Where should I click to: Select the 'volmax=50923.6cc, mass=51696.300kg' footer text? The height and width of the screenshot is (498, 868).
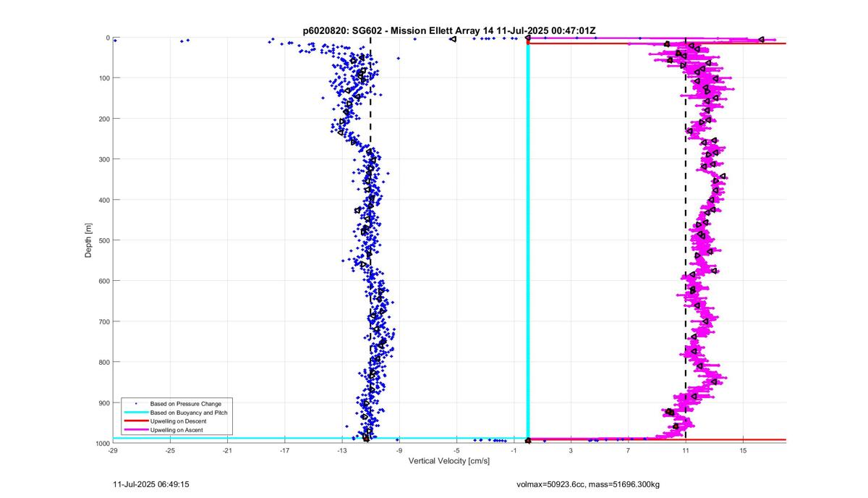tap(588, 484)
